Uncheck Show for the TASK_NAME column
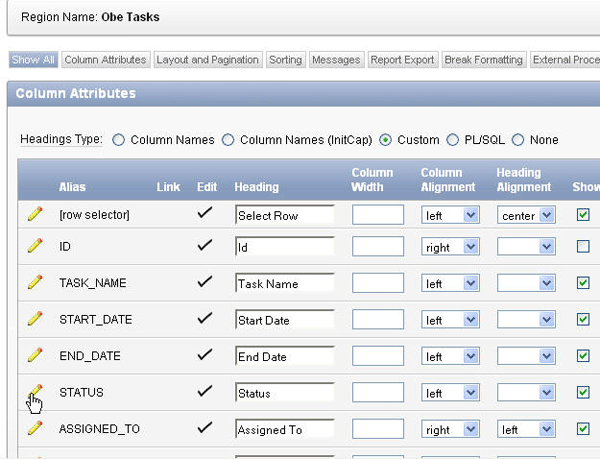 (x=583, y=283)
